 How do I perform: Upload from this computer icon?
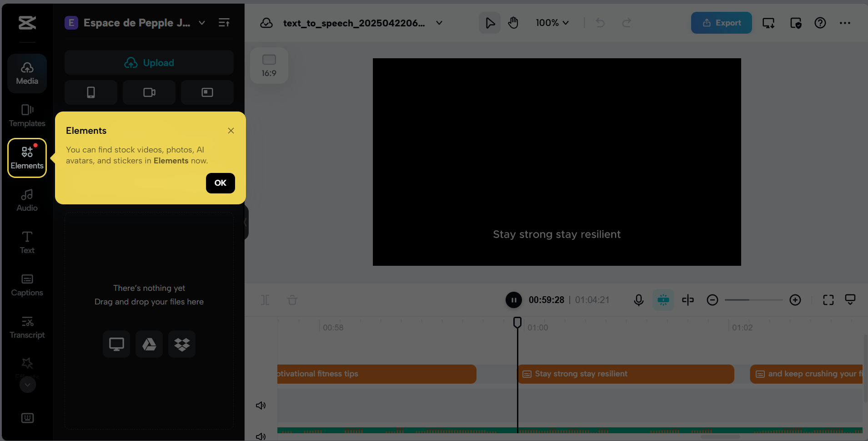[x=116, y=344]
